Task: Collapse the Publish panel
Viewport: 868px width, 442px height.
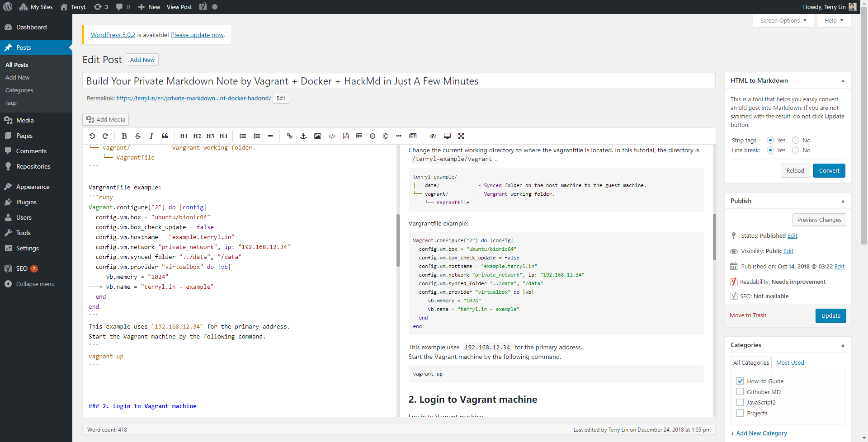Action: click(843, 201)
